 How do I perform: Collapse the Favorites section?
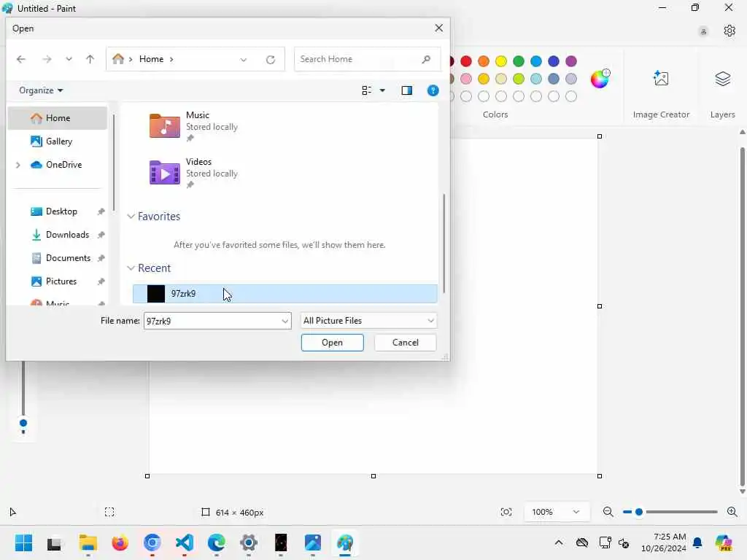pyautogui.click(x=131, y=216)
